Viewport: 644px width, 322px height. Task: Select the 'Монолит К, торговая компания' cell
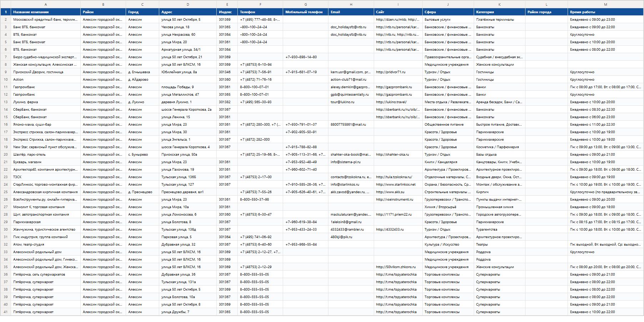coord(46,207)
